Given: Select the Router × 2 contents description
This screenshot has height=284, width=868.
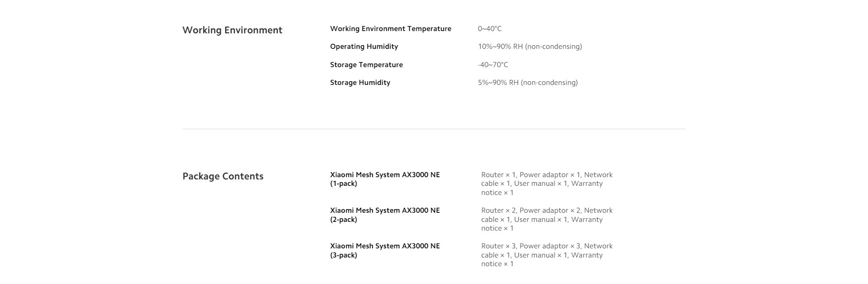Looking at the screenshot, I should [547, 219].
